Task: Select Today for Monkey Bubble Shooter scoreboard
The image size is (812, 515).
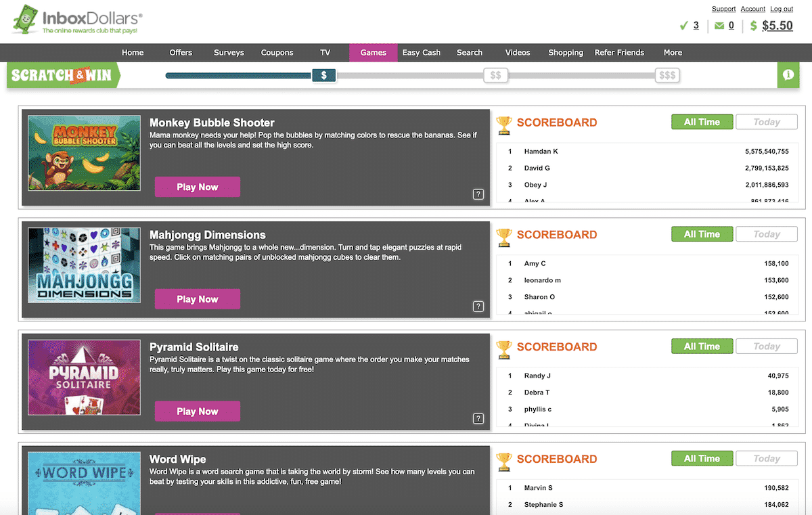Action: click(767, 122)
